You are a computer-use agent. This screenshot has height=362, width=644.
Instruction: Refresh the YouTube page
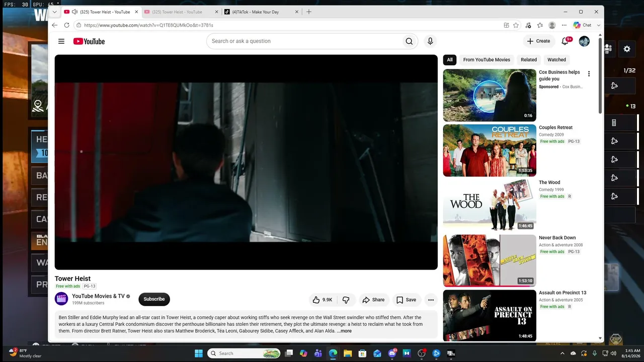coord(66,25)
